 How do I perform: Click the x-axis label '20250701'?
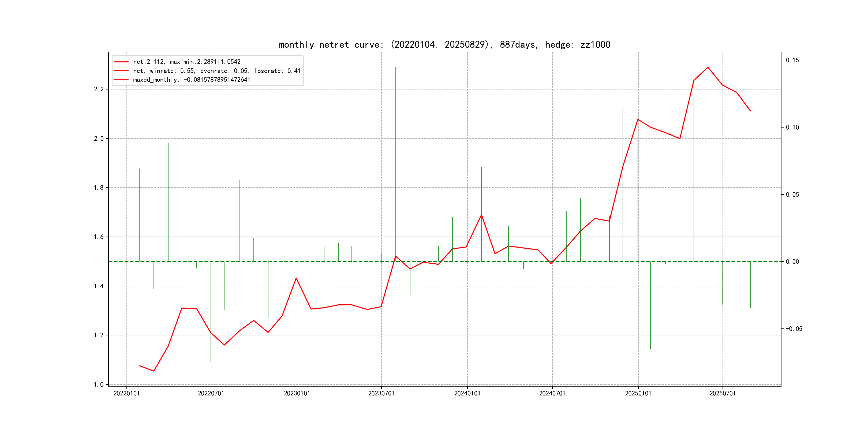(723, 393)
